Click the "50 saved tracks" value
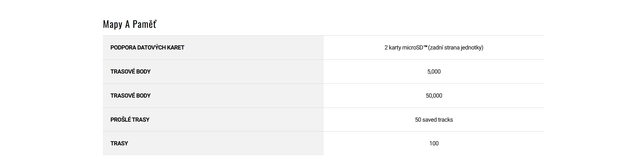Viewport: 644px width, 167px height. click(434, 120)
